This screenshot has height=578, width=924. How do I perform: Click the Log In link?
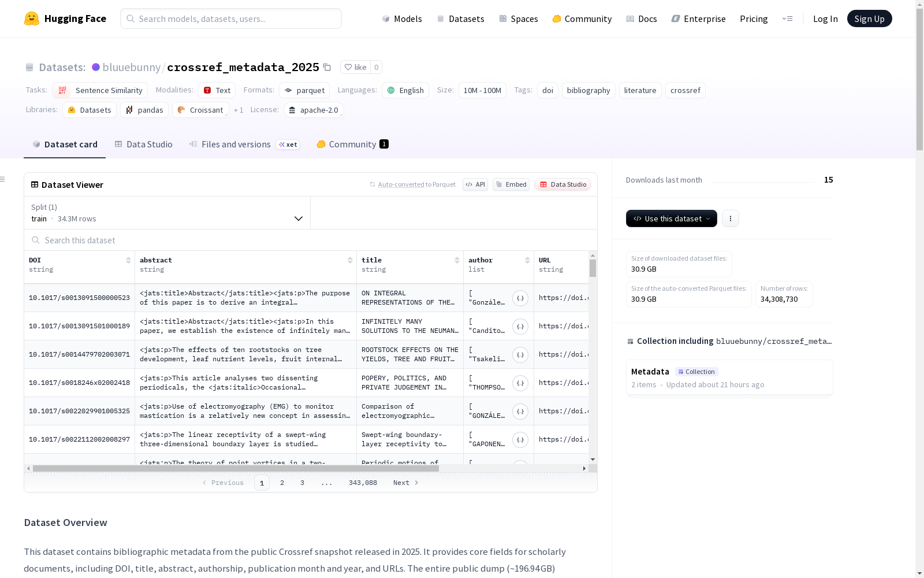[825, 18]
